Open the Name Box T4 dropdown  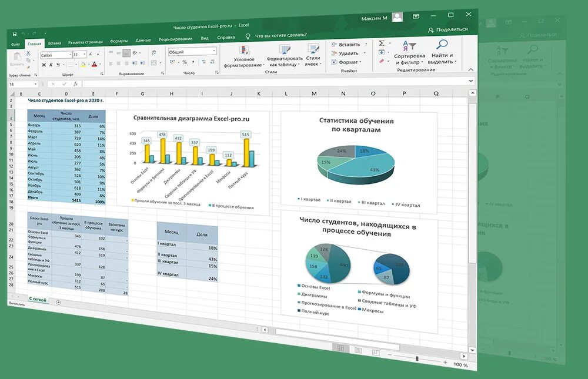(36, 85)
